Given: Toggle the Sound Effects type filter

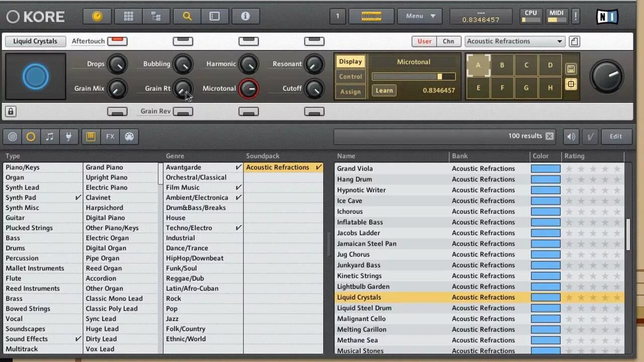Looking at the screenshot, I should pos(42,339).
